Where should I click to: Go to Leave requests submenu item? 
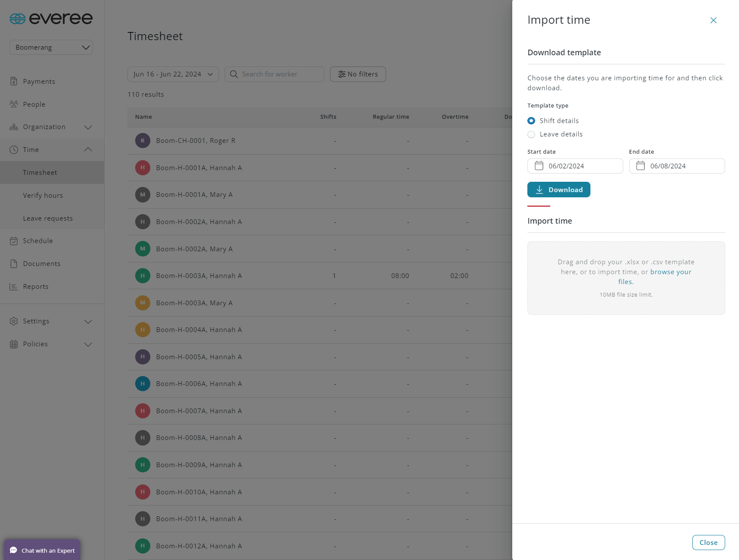click(x=48, y=218)
